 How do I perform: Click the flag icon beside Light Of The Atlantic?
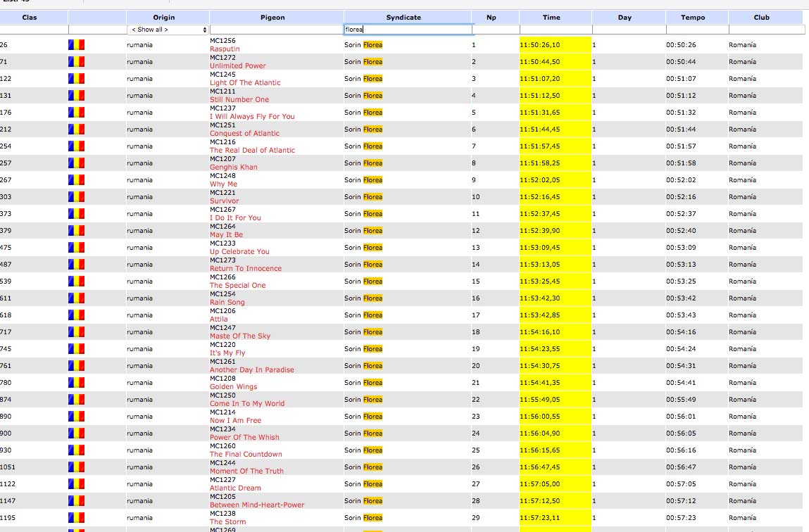[76, 79]
